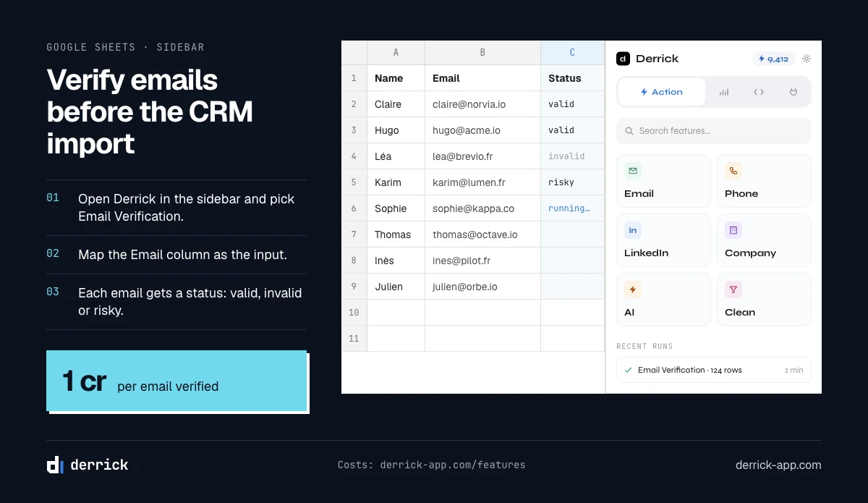The height and width of the screenshot is (503, 868).
Task: Open the Company feature card
Action: [x=764, y=240]
